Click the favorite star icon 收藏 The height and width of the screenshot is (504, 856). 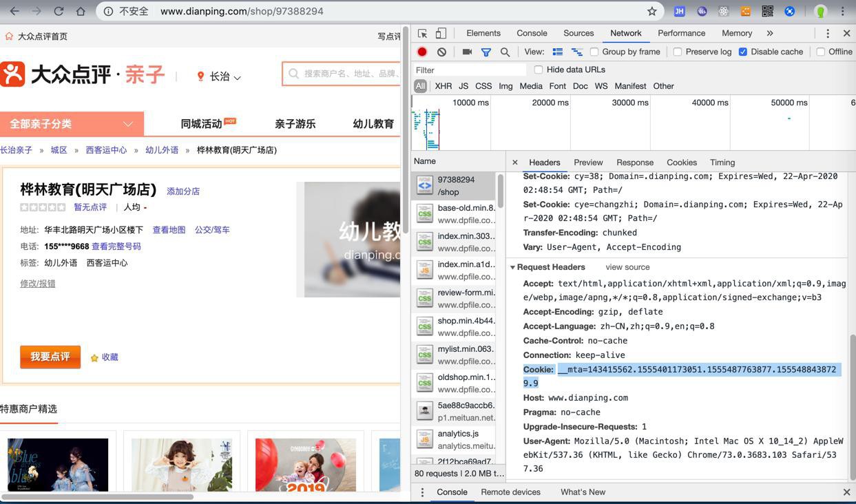(x=94, y=357)
